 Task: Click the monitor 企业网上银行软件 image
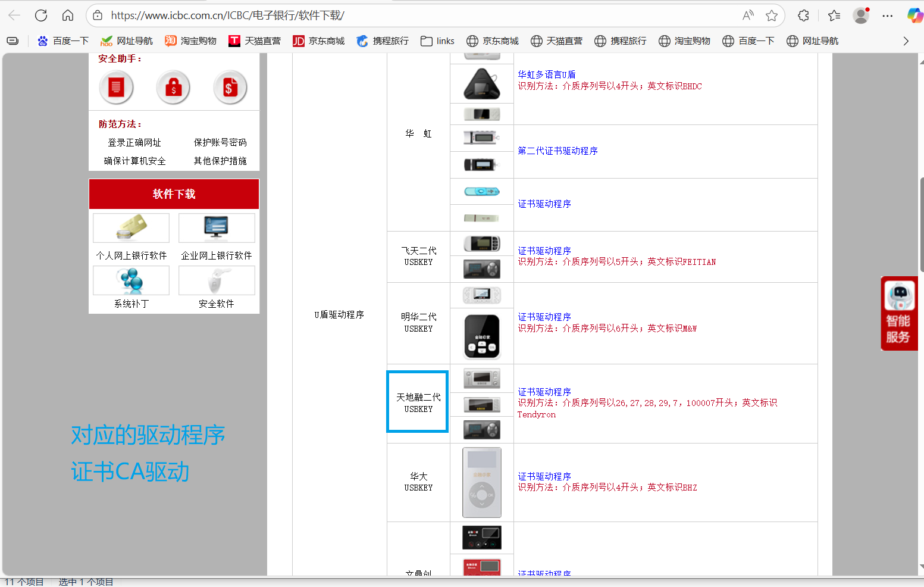click(217, 227)
